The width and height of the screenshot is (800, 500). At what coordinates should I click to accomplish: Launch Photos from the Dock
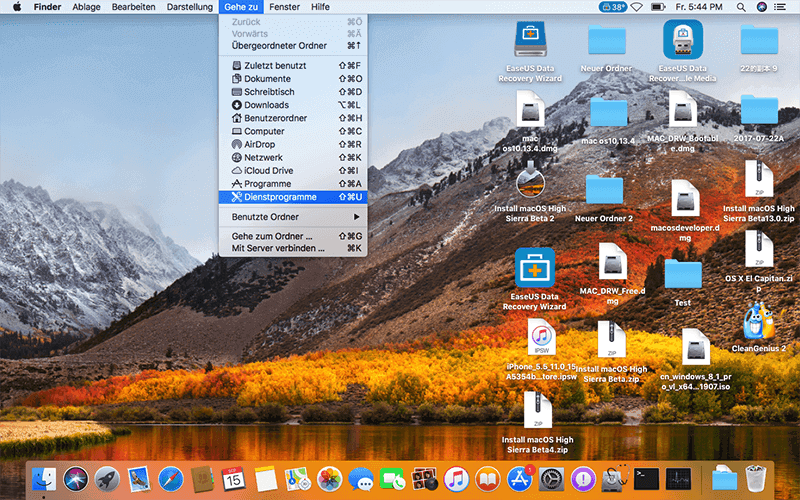329,479
